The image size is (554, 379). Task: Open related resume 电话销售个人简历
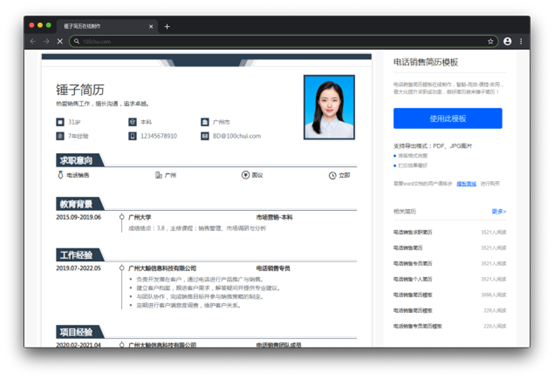[x=412, y=279]
